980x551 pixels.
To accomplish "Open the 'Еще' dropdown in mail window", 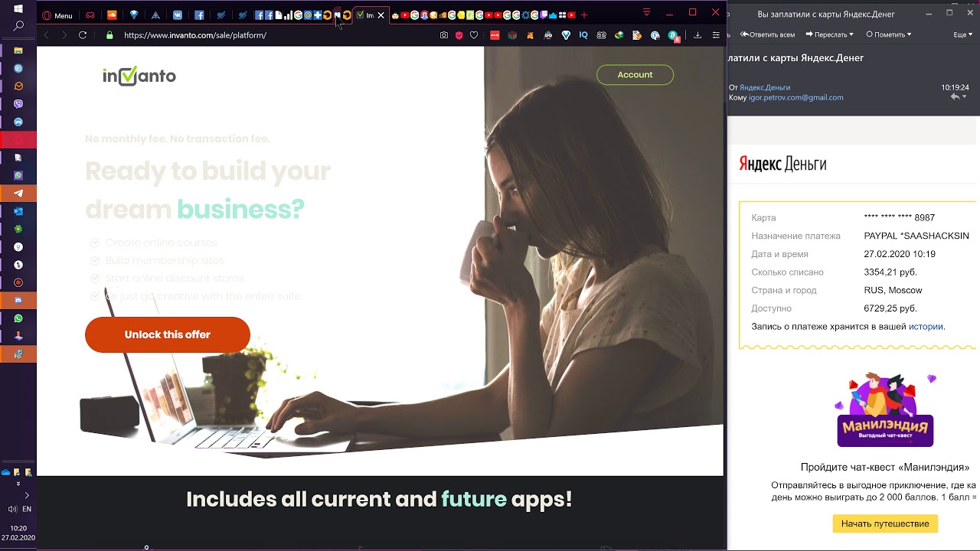I will [963, 34].
